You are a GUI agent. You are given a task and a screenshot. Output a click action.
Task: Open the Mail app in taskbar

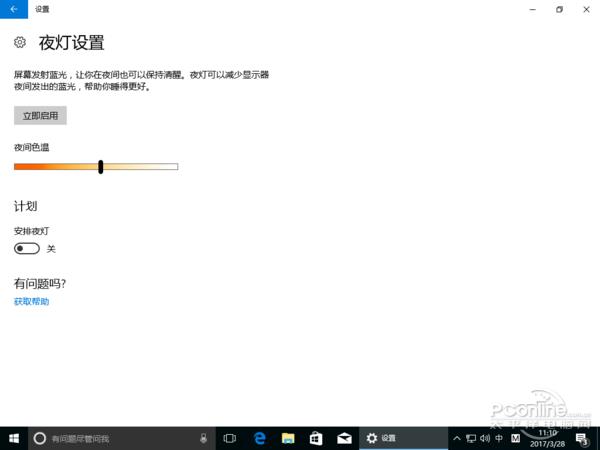point(343,438)
